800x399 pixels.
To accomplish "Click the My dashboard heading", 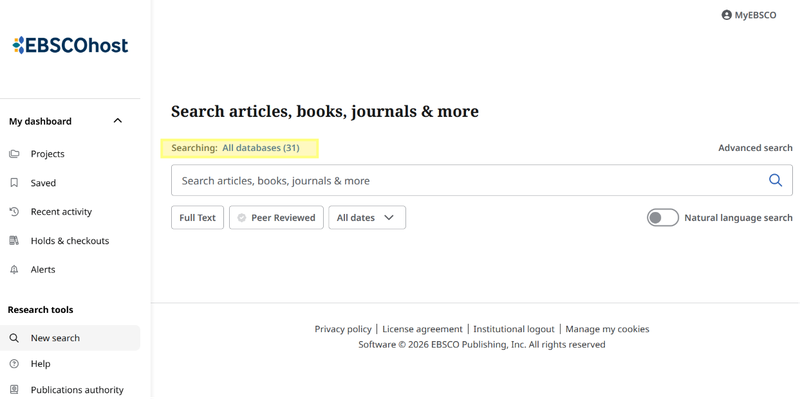I will click(x=40, y=121).
